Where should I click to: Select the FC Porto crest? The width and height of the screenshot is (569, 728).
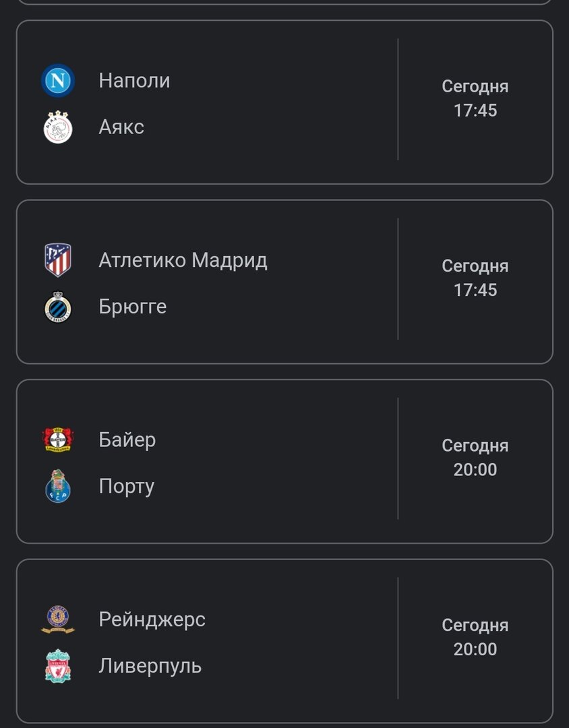point(58,486)
